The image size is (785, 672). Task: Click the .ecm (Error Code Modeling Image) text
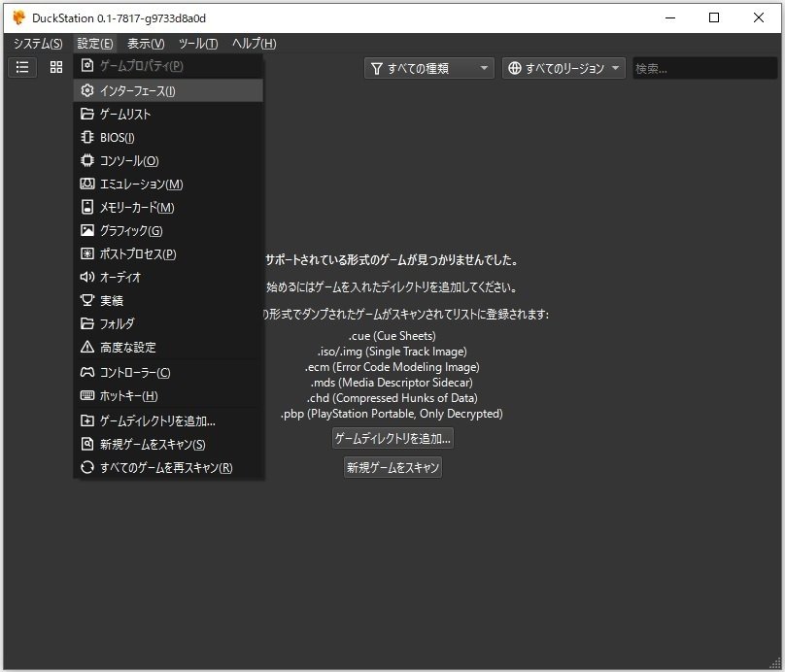392,367
